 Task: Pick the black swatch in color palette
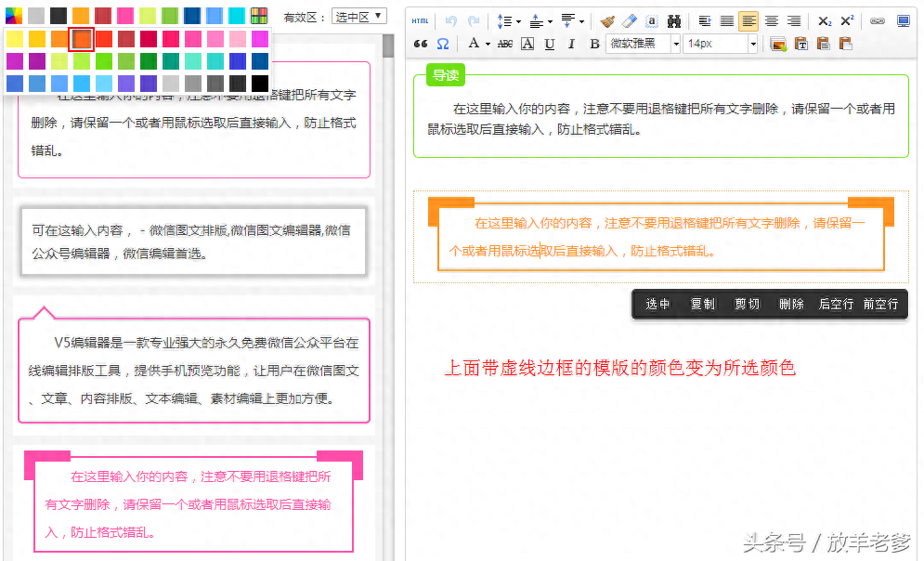(x=260, y=84)
